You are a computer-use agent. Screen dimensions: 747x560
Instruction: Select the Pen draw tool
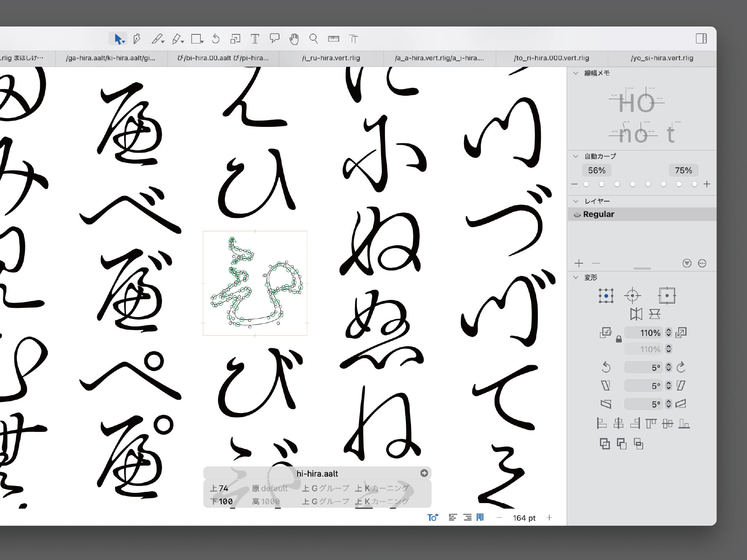137,39
